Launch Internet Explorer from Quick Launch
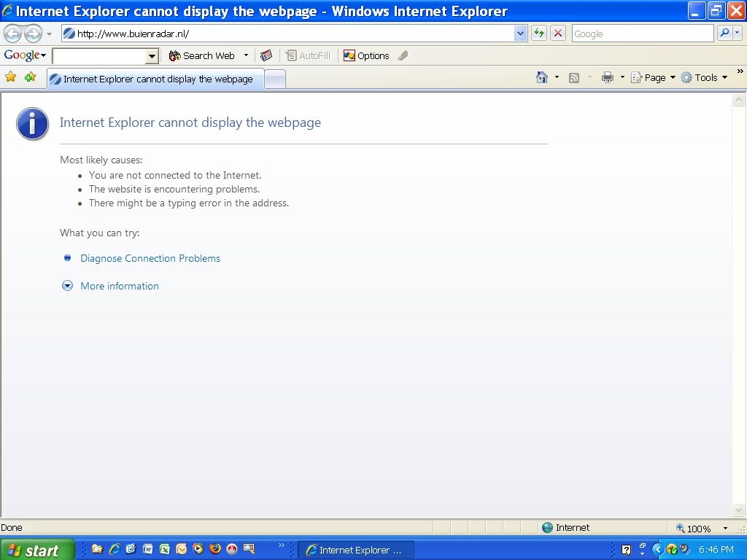Viewport: 747px width, 560px height. pyautogui.click(x=115, y=549)
